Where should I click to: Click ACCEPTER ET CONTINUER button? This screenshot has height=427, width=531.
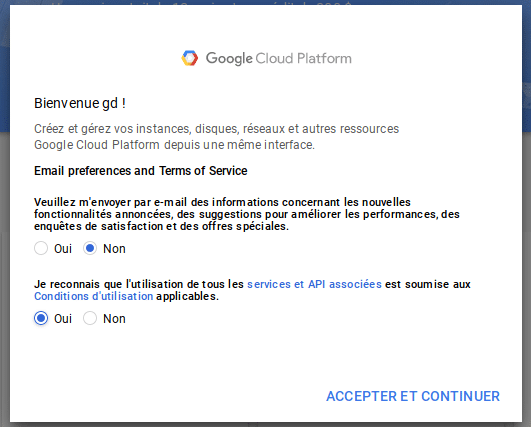pyautogui.click(x=413, y=396)
